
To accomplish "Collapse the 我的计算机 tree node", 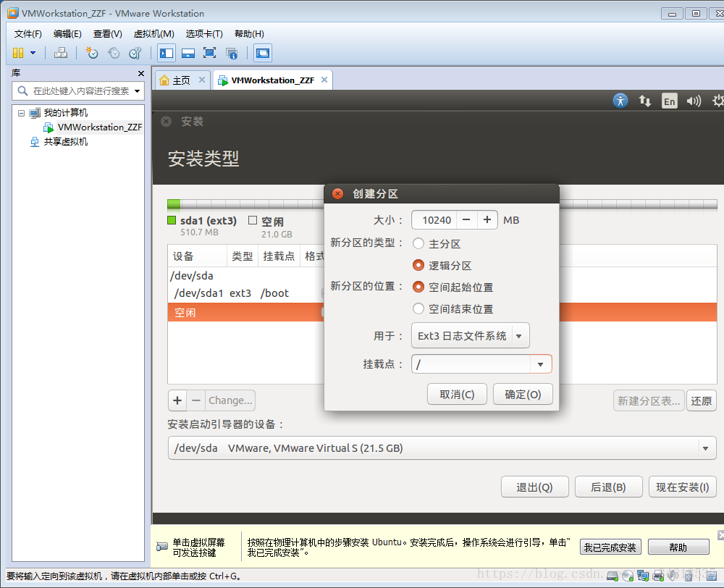I will click(x=21, y=113).
